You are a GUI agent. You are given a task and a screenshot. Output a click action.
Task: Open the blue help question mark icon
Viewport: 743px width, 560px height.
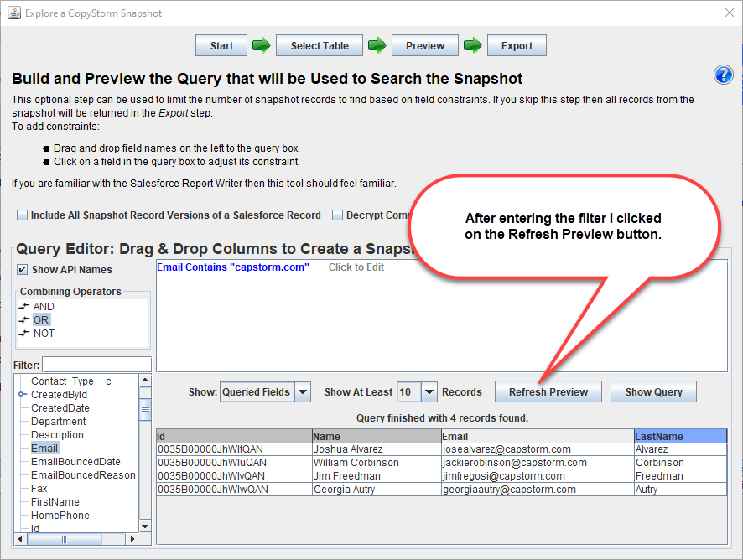(x=723, y=75)
